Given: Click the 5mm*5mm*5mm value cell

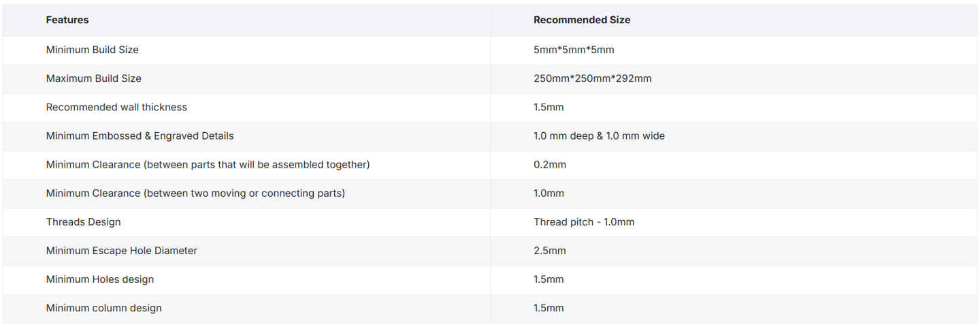Looking at the screenshot, I should tap(574, 50).
